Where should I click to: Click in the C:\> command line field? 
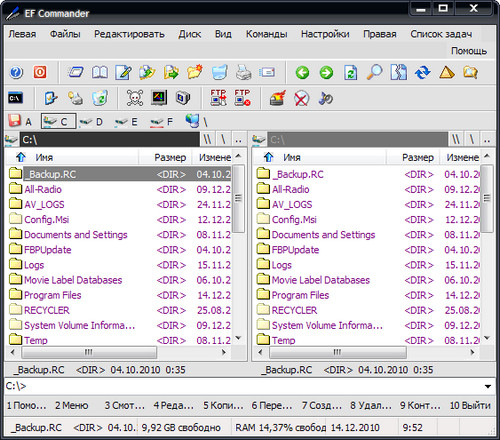[250, 387]
